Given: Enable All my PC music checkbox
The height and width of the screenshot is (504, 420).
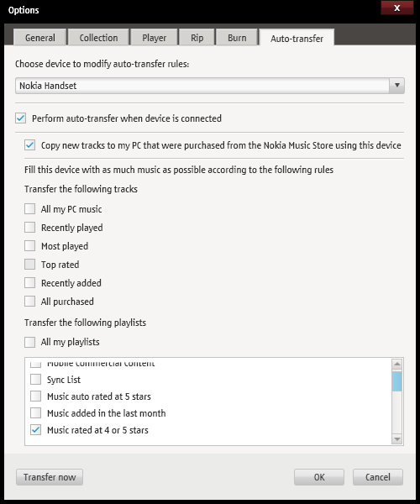Looking at the screenshot, I should (x=30, y=209).
